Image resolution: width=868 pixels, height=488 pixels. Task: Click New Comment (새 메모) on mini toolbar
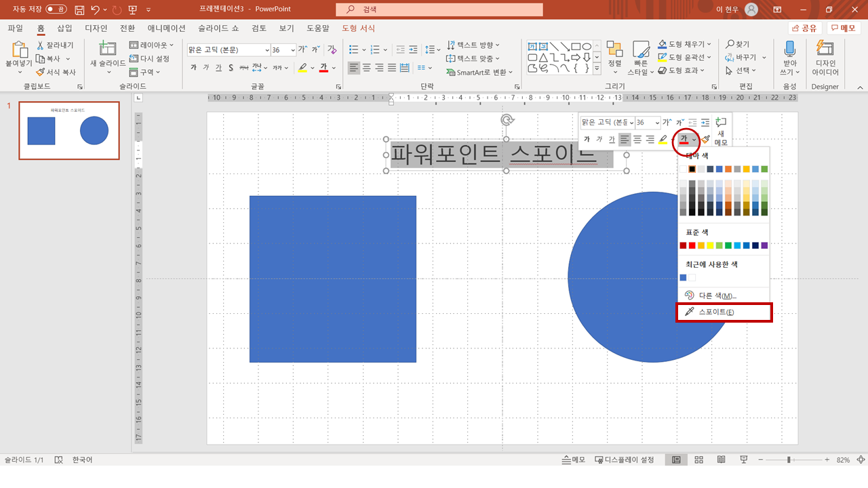point(721,131)
